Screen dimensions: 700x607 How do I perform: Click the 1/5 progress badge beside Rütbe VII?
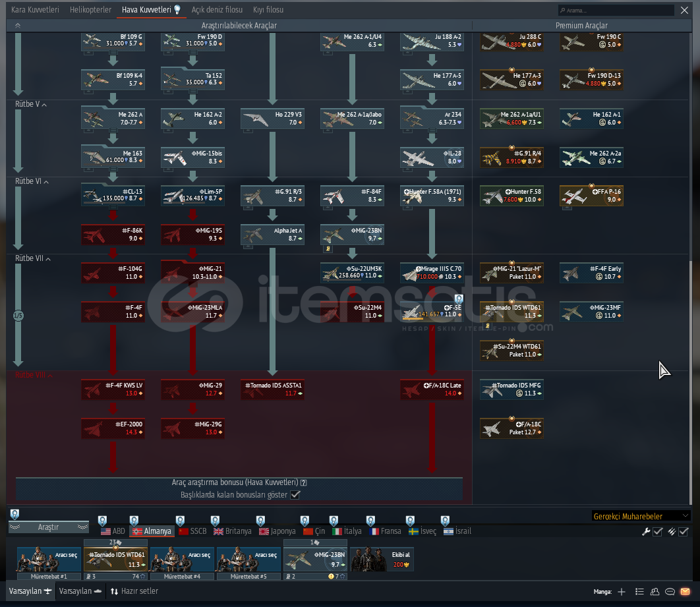click(18, 316)
